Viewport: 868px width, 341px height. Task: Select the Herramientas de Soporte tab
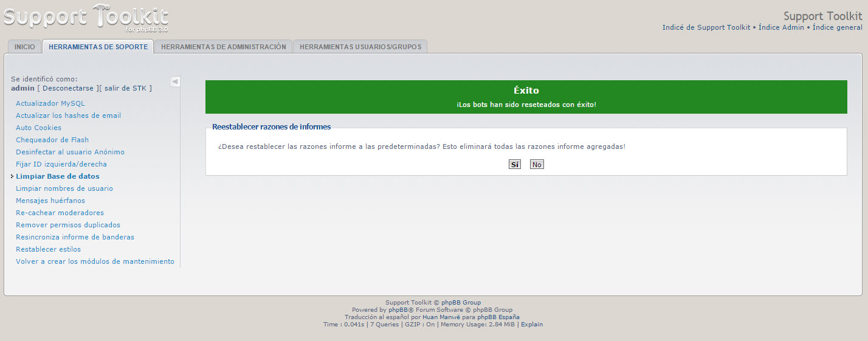pos(98,47)
